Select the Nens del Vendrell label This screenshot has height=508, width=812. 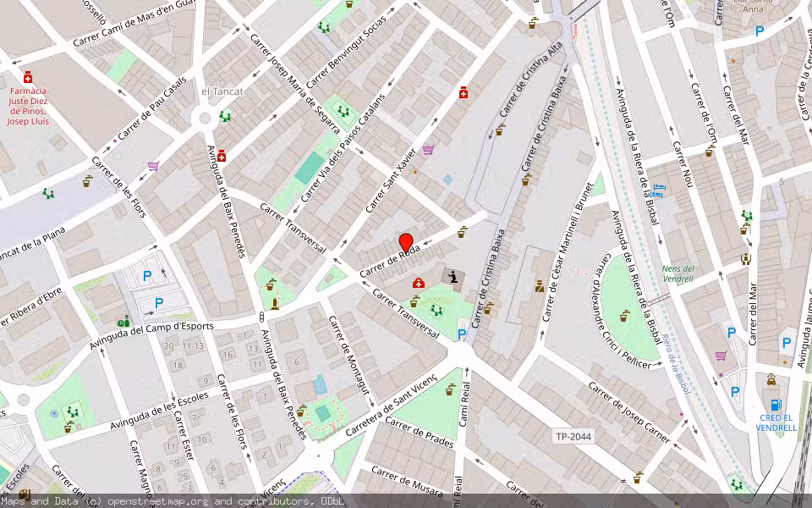click(678, 273)
